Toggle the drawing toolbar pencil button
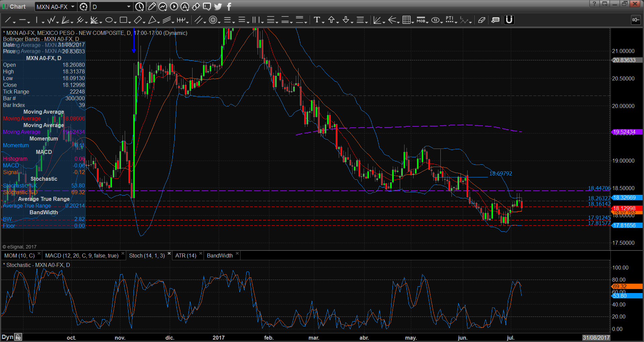The height and width of the screenshot is (342, 644). click(x=152, y=7)
